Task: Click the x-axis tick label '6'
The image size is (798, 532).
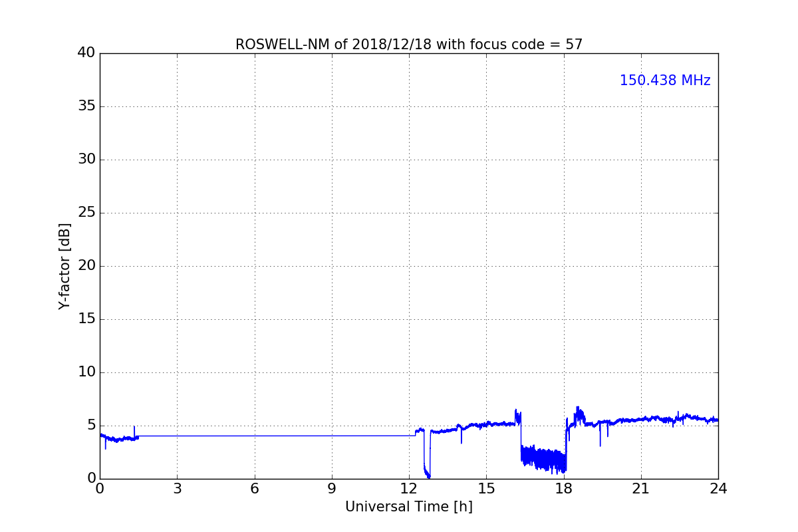Action: [255, 488]
